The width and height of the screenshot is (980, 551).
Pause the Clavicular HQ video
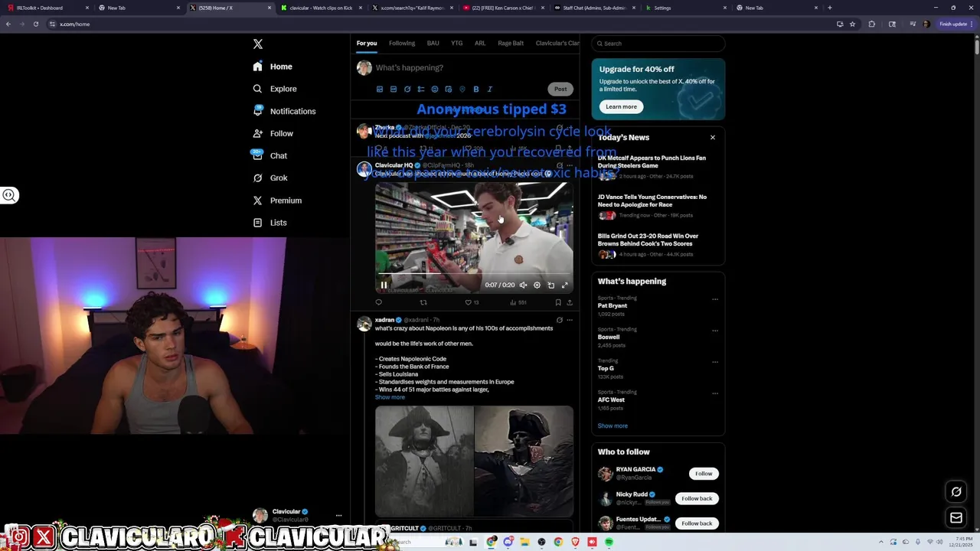384,285
